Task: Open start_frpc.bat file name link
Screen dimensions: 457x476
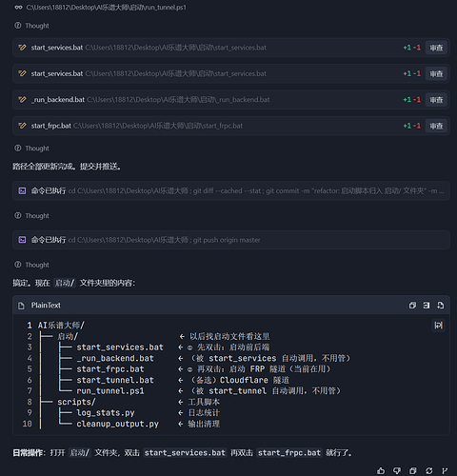Action: [x=51, y=126]
